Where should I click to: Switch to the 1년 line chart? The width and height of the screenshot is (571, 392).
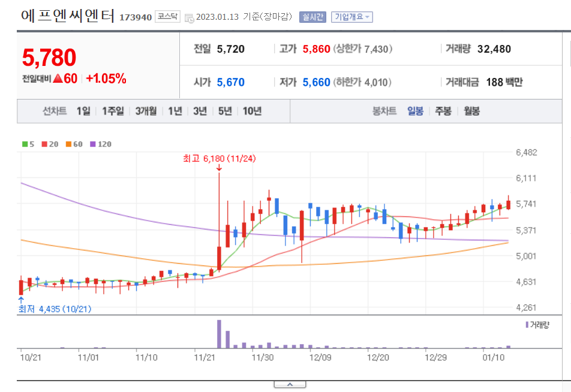(175, 111)
